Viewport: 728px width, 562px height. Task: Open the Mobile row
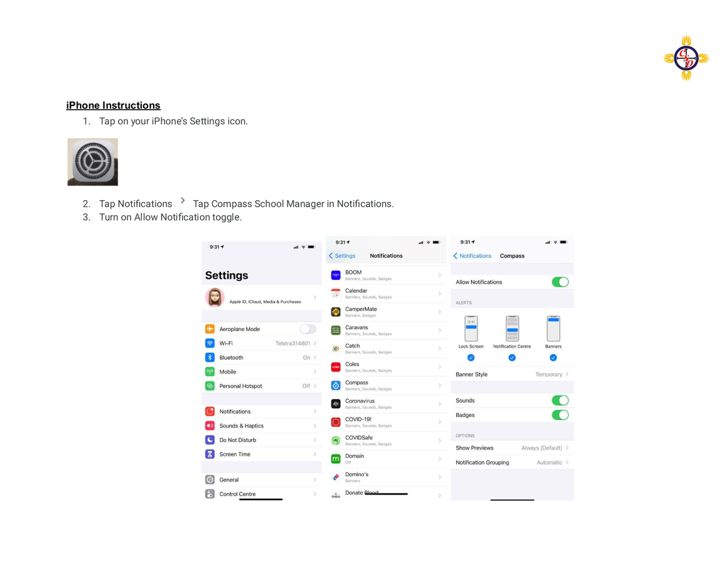(x=261, y=372)
